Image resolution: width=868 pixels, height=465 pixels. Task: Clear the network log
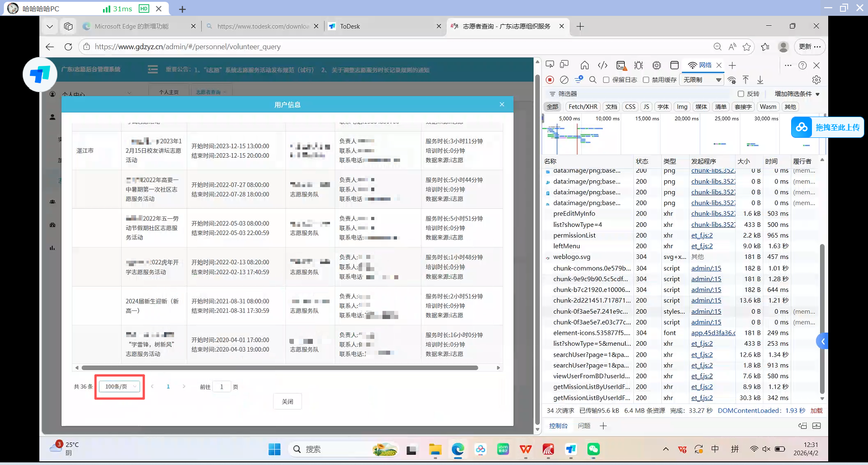[x=564, y=80]
